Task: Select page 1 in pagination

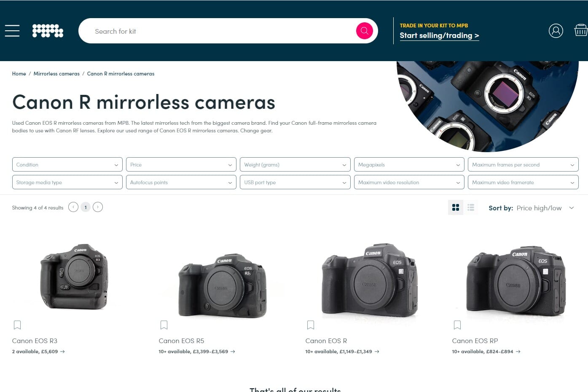Action: click(86, 207)
